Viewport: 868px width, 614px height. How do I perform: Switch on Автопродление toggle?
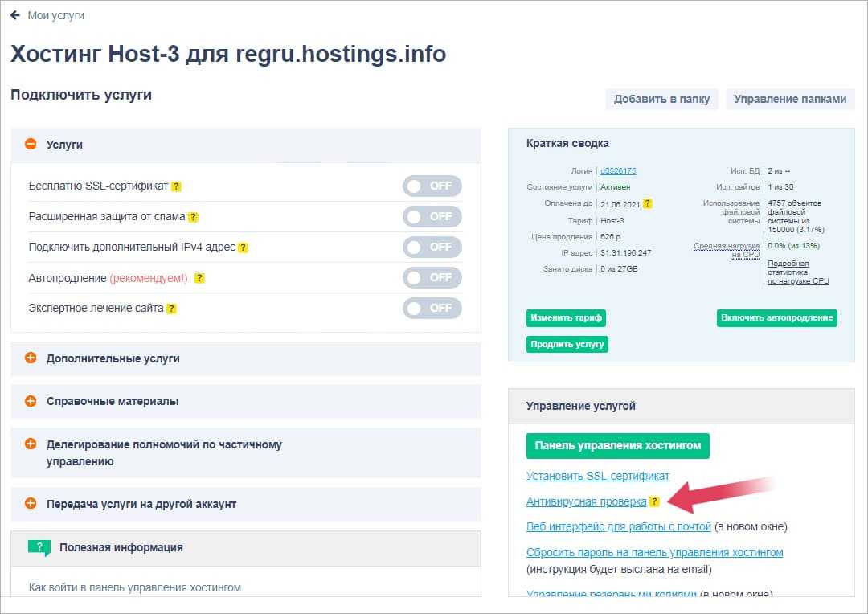[x=432, y=277]
